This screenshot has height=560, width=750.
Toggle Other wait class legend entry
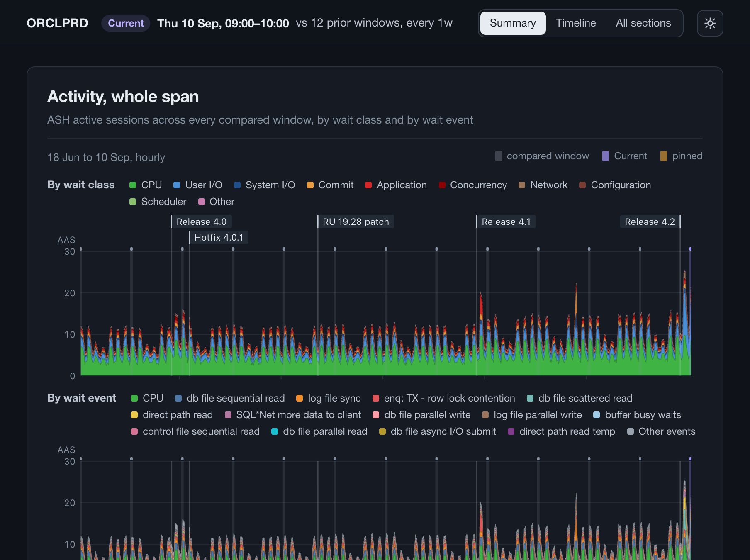217,202
